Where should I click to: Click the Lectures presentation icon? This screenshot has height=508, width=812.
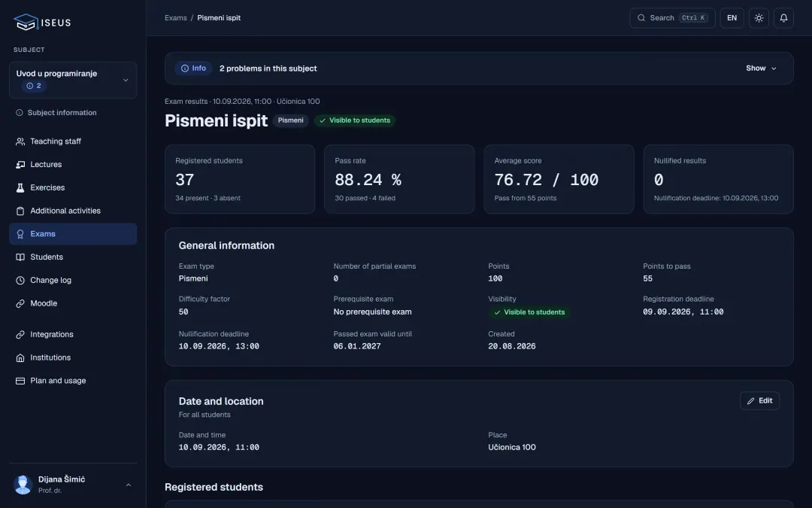coord(20,165)
